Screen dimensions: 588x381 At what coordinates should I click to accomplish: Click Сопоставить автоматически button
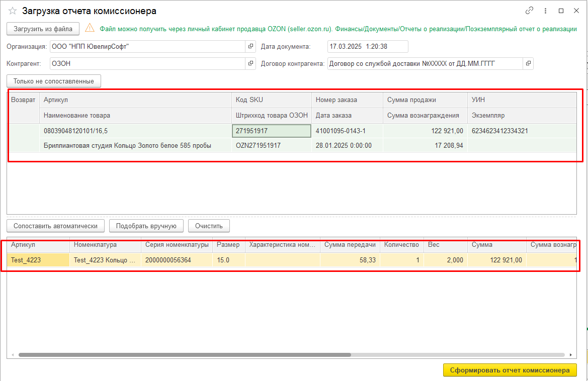coord(55,226)
